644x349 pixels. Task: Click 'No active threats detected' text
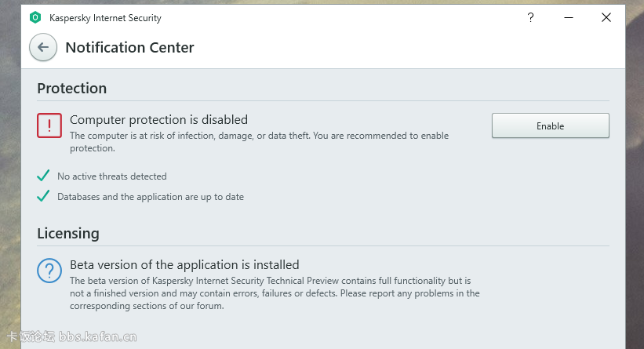(112, 176)
